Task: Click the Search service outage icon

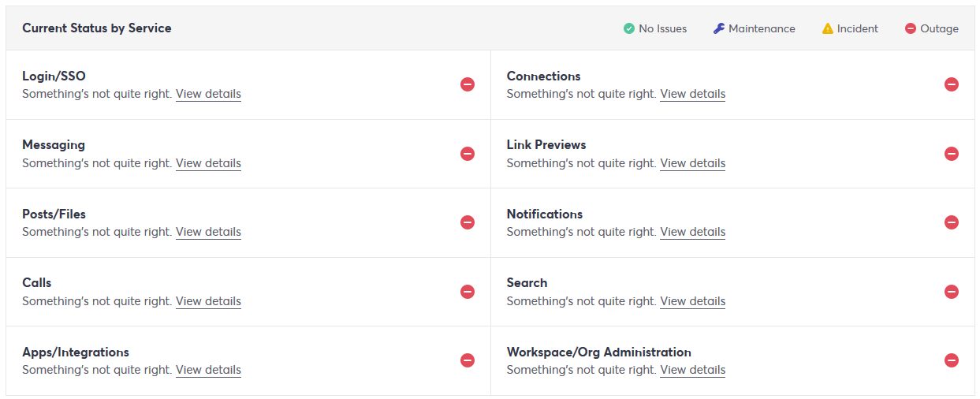Action: pyautogui.click(x=952, y=292)
